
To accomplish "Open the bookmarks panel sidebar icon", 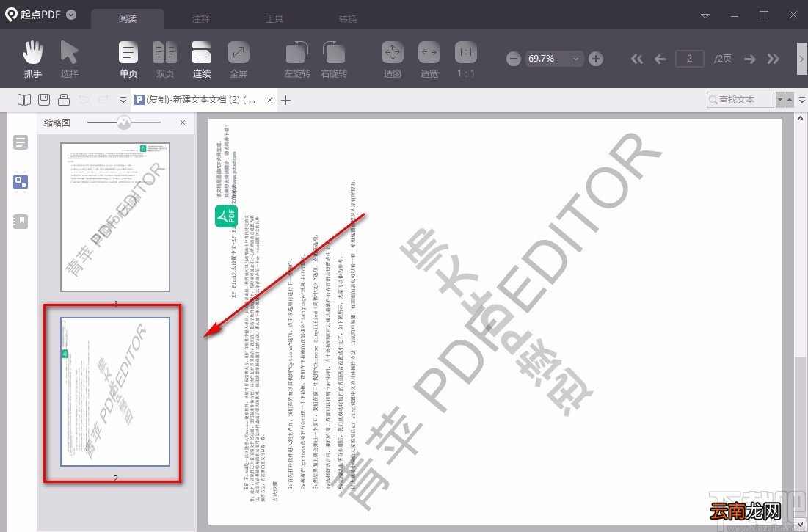I will click(x=21, y=222).
